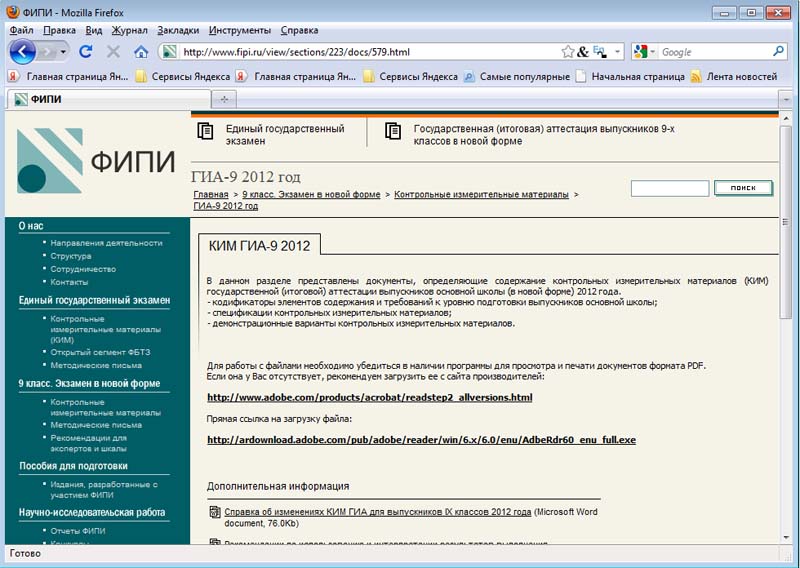Bookmark this page with the star icon
The image size is (800, 568).
tap(567, 52)
